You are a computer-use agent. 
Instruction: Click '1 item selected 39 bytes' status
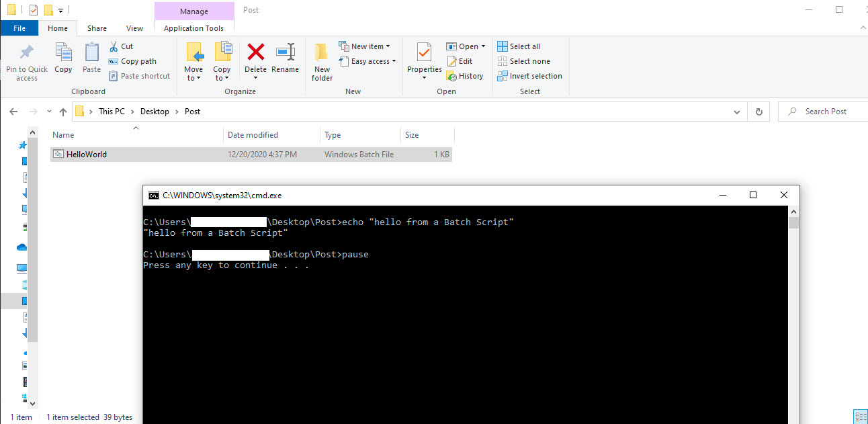89,417
